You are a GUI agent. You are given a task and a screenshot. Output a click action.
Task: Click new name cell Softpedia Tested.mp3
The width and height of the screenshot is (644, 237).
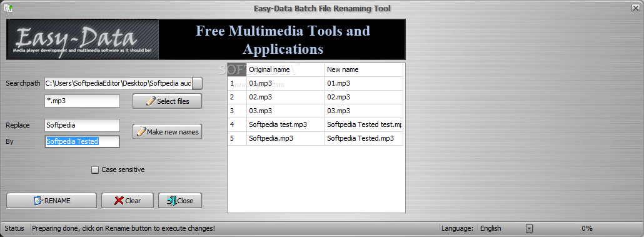364,138
